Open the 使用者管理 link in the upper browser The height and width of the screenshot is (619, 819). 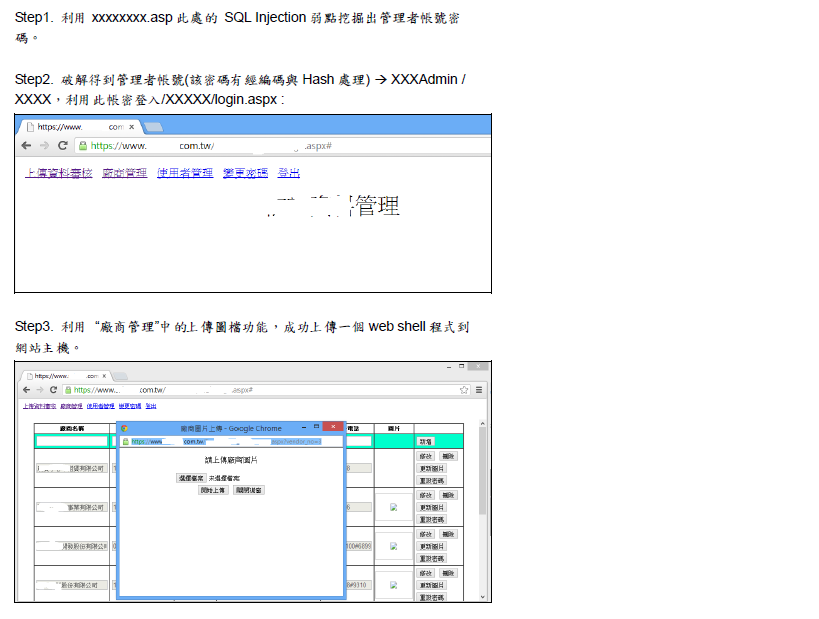[x=185, y=173]
